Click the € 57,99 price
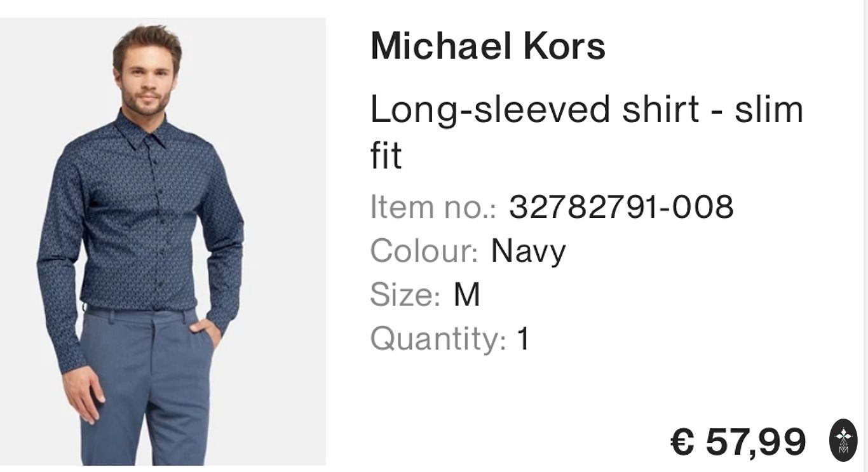The width and height of the screenshot is (868, 472). pos(738,442)
